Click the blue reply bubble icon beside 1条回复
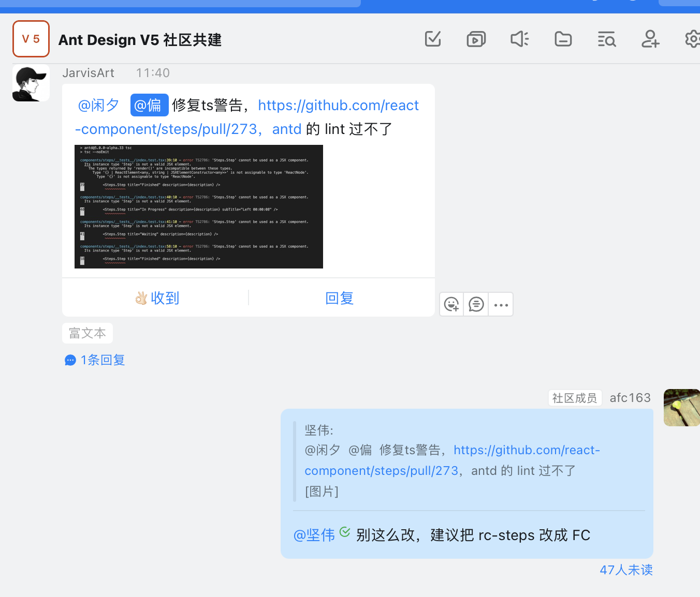 pyautogui.click(x=70, y=360)
